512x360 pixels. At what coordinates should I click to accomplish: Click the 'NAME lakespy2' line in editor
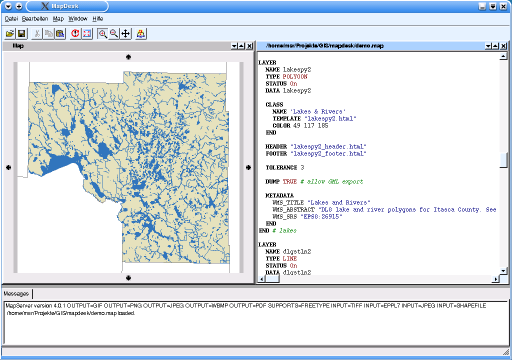point(288,69)
